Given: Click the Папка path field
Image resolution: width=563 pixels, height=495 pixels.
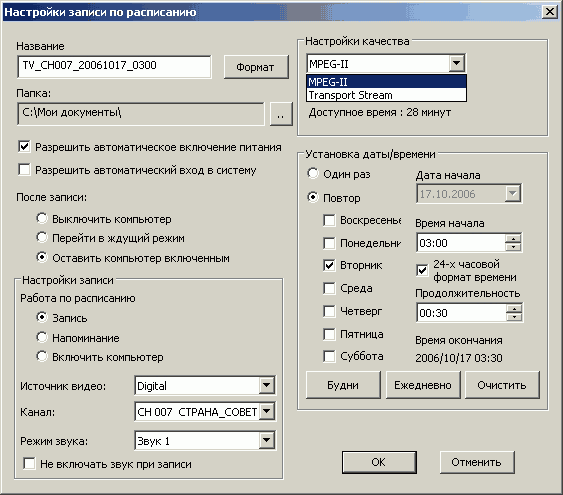Looking at the screenshot, I should [x=141, y=114].
